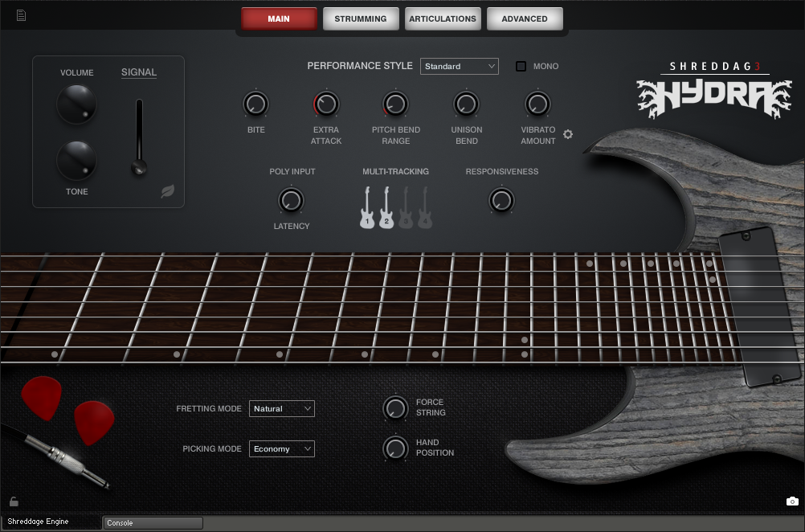Open the Performance Style dropdown
This screenshot has width=805, height=532.
click(x=459, y=66)
